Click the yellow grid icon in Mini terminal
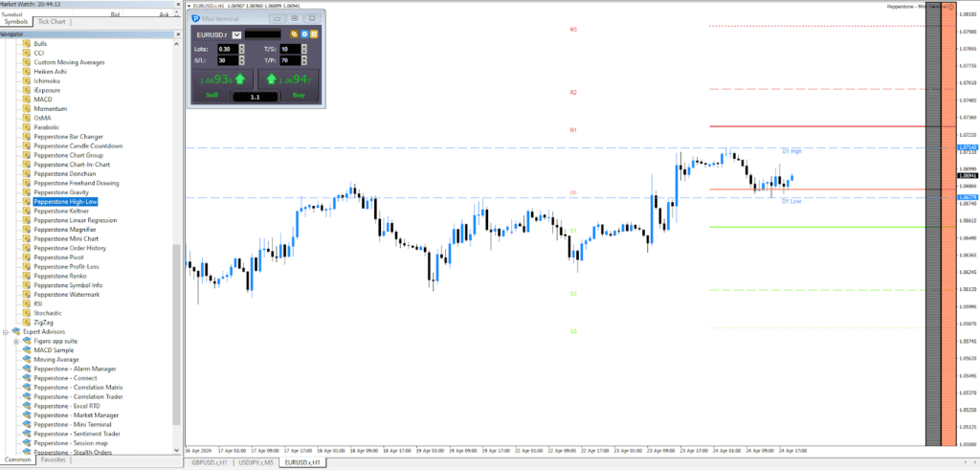 [x=314, y=34]
